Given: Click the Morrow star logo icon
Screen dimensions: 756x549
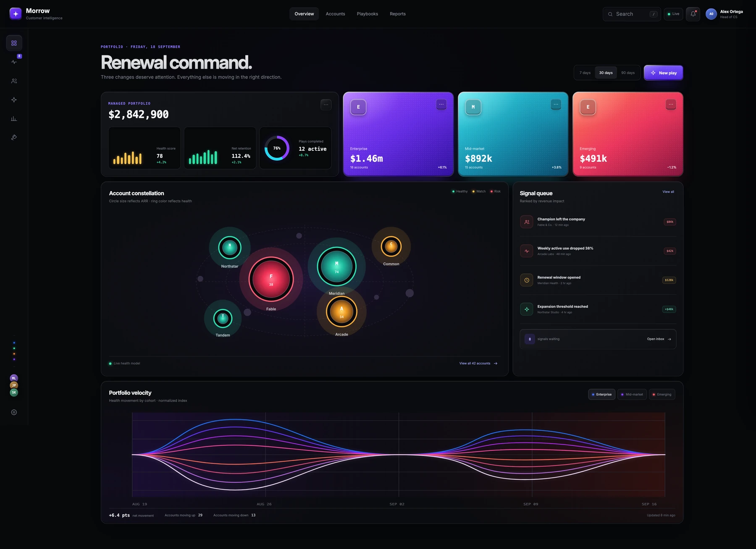Looking at the screenshot, I should click(16, 14).
